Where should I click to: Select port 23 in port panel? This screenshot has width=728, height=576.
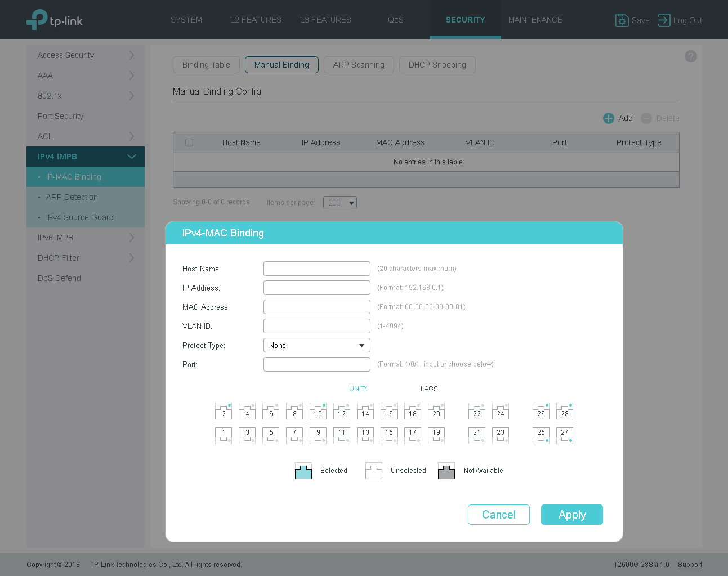[x=501, y=435]
